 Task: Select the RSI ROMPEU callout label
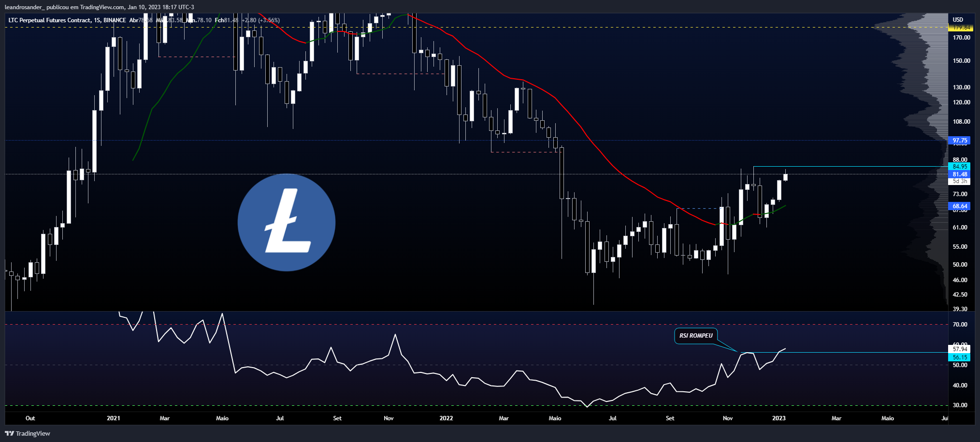click(x=696, y=336)
